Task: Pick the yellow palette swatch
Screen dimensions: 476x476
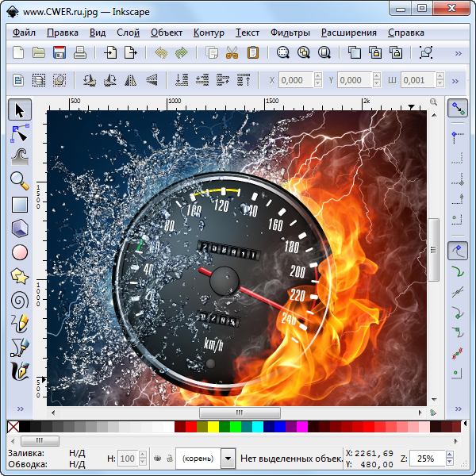Action: tap(213, 428)
